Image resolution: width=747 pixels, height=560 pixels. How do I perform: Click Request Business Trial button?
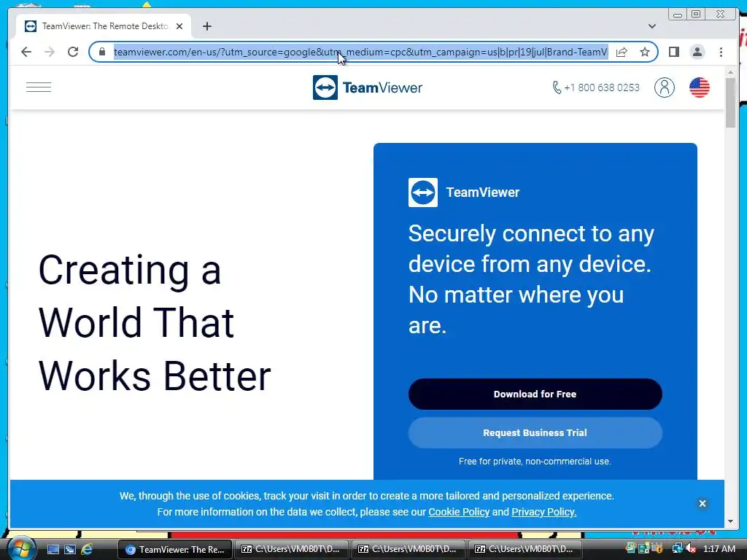(x=535, y=433)
